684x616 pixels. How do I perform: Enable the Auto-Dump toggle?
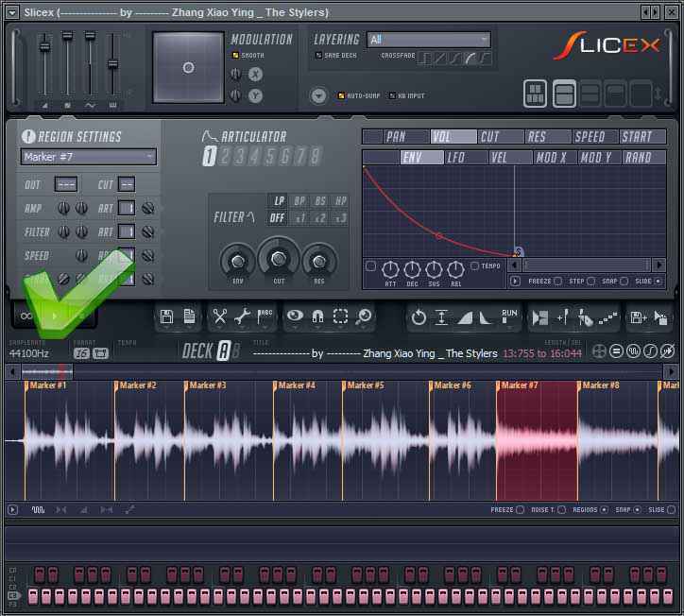point(341,95)
